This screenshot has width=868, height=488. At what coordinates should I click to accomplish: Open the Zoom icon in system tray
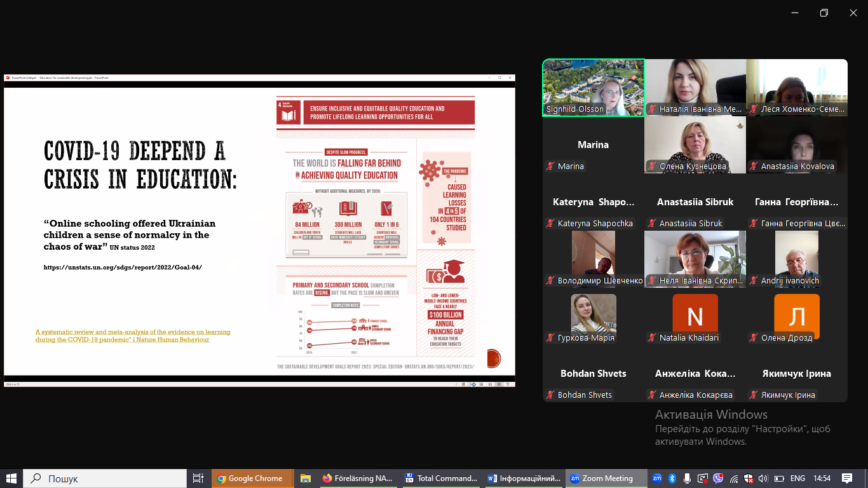pyautogui.click(x=657, y=478)
